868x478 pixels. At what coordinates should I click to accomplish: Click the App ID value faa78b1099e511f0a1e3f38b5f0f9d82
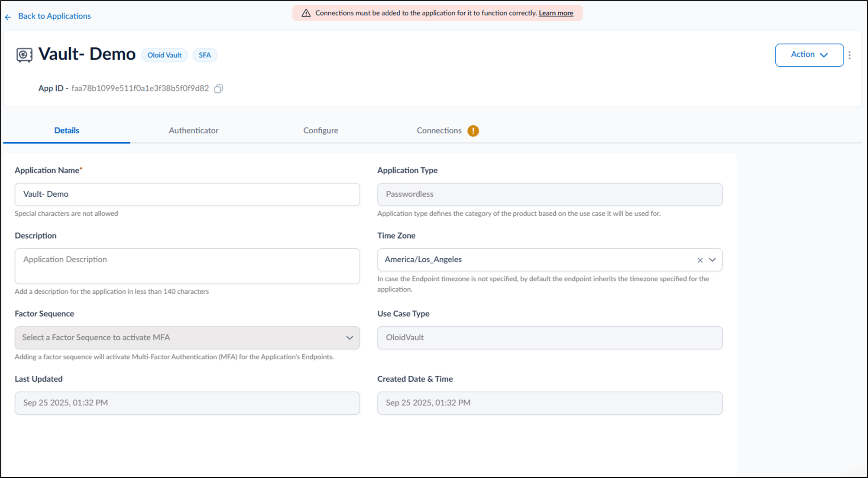pyautogui.click(x=140, y=88)
